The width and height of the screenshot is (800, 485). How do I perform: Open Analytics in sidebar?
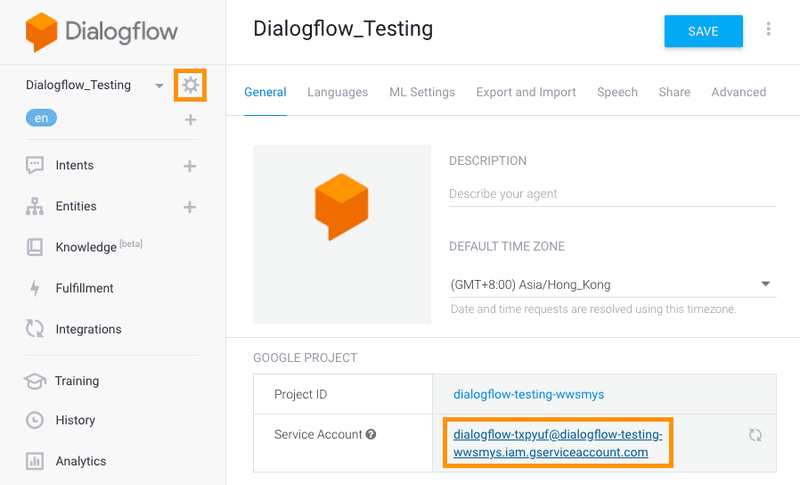pyautogui.click(x=81, y=461)
